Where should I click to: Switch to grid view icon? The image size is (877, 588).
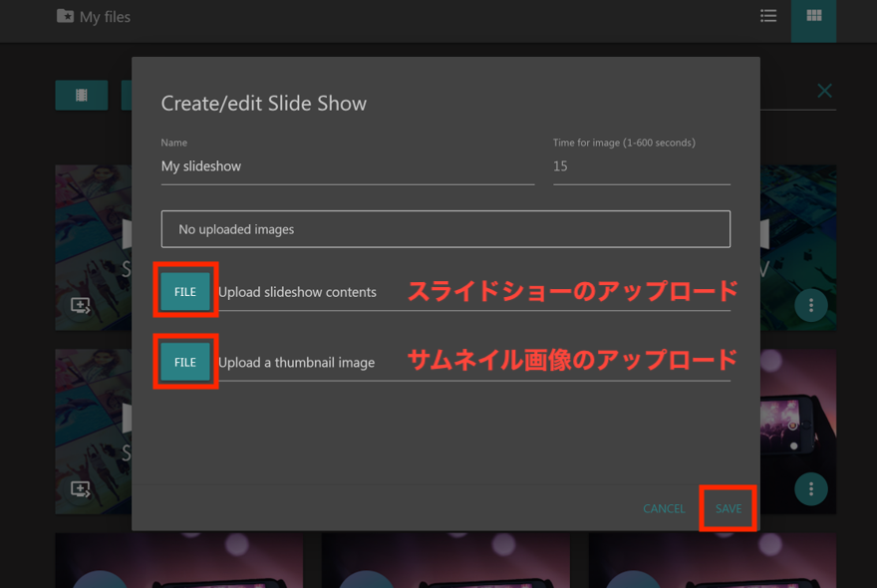[814, 16]
